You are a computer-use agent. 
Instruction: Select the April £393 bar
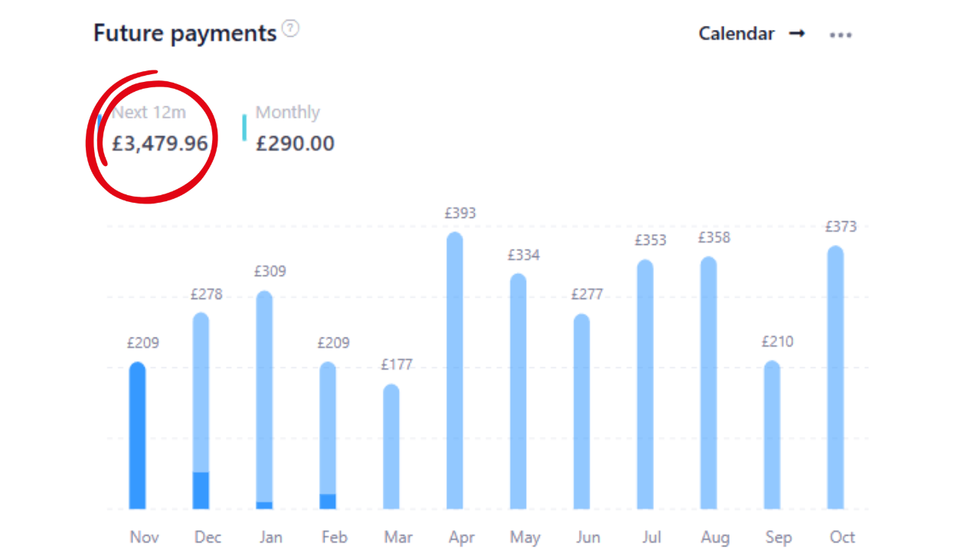coord(455,370)
